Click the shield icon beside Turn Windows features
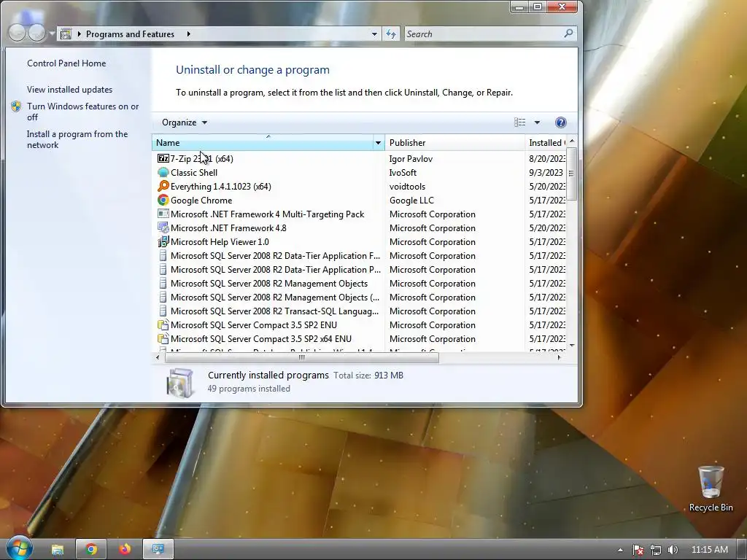Screen dimensions: 747x560 pyautogui.click(x=16, y=106)
